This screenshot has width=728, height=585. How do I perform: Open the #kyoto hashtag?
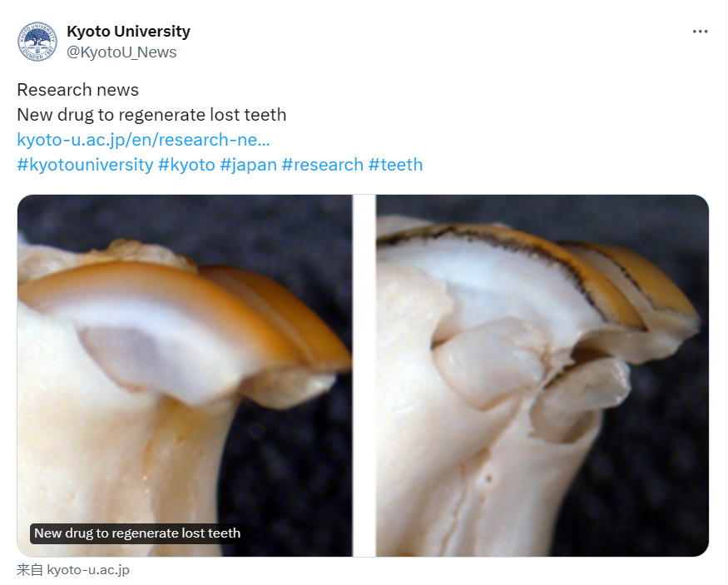(186, 165)
